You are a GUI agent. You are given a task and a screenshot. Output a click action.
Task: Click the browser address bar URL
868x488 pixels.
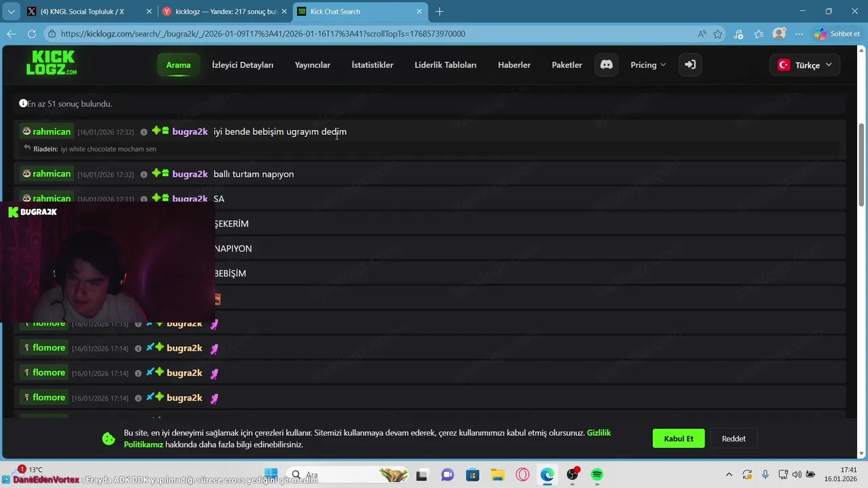click(x=263, y=34)
